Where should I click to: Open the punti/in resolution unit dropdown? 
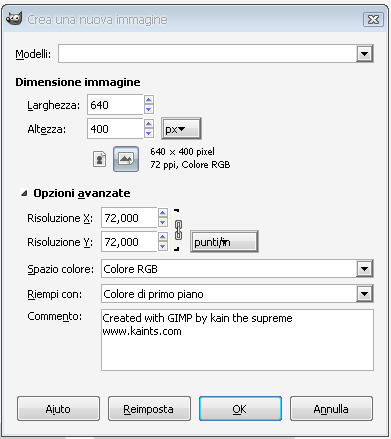click(224, 242)
